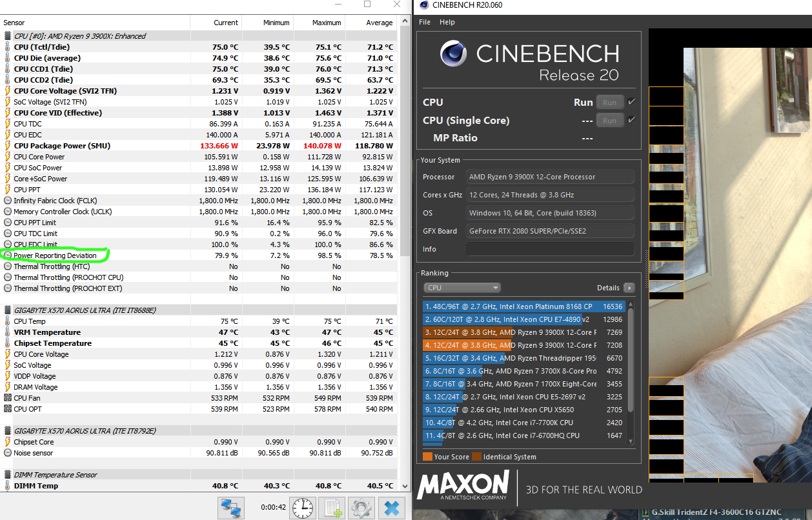Select ranking row 3 Ryzen 9 3900X score 7269

(523, 332)
